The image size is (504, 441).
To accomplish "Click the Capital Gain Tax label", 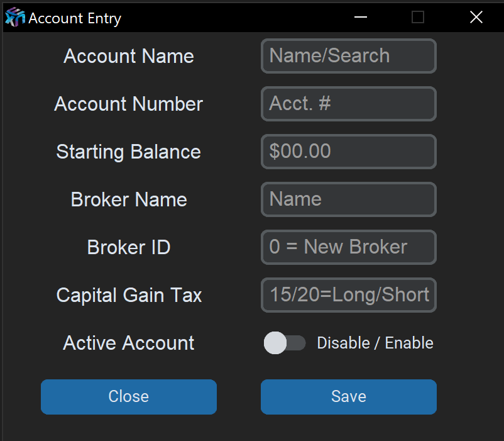I will [129, 295].
